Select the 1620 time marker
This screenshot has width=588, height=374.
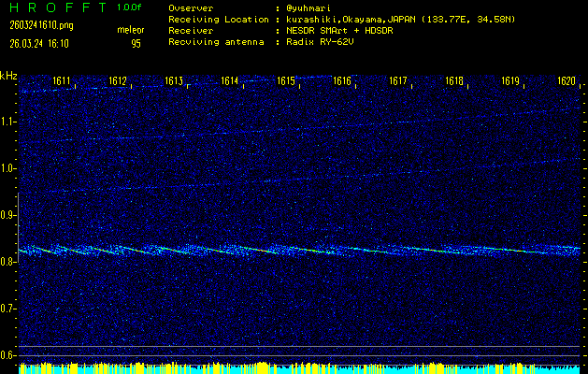(x=566, y=81)
